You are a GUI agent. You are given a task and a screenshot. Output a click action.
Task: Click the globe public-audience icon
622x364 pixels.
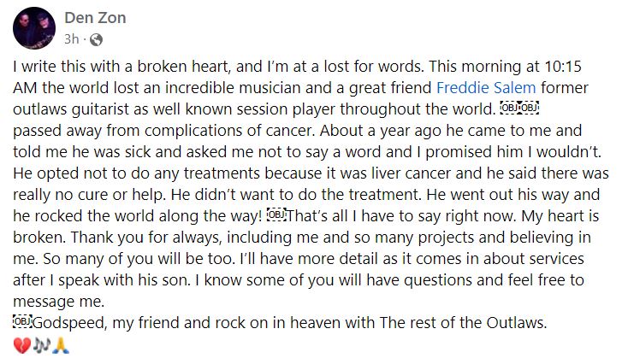coord(94,39)
